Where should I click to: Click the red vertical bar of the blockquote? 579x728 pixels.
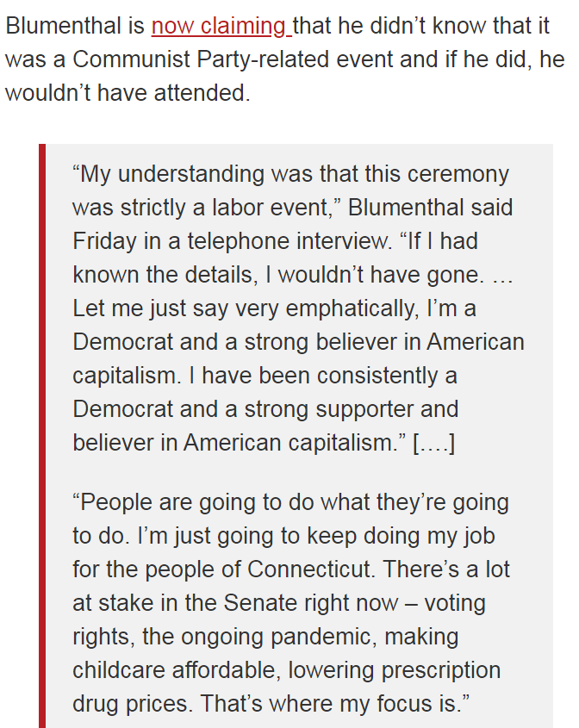click(42, 431)
